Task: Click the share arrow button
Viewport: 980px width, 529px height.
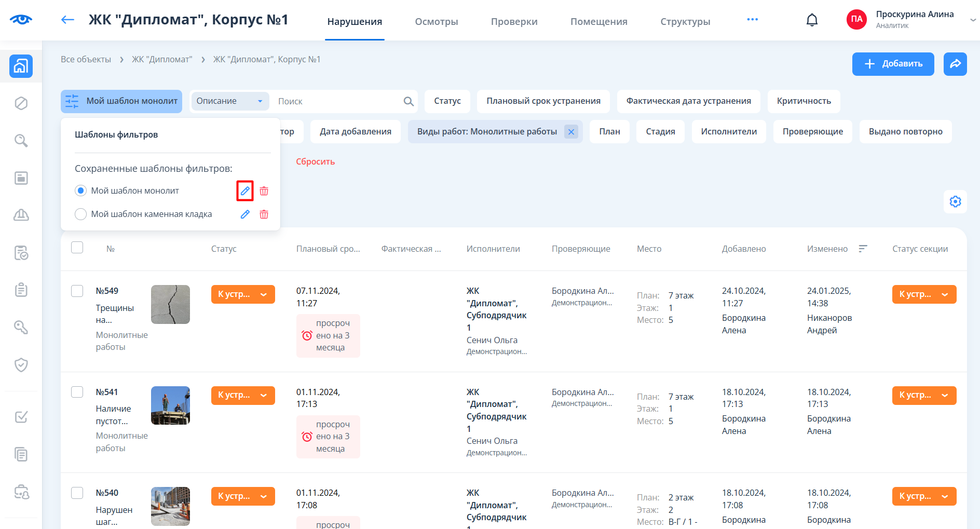Action: coord(955,64)
